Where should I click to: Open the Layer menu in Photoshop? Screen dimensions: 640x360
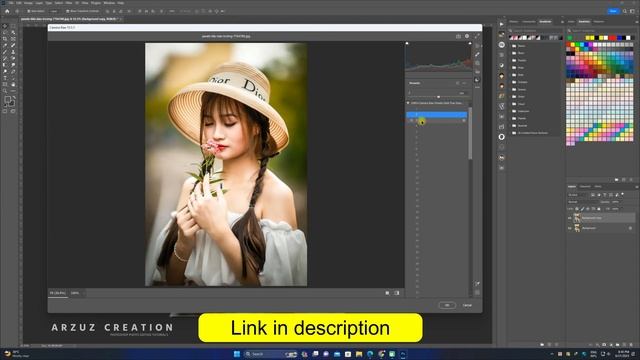pos(39,3)
